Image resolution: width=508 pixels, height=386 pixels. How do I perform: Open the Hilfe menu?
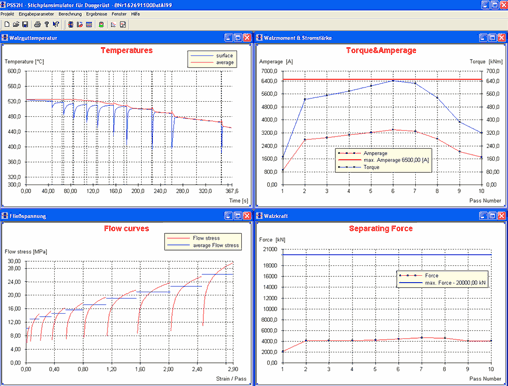135,14
